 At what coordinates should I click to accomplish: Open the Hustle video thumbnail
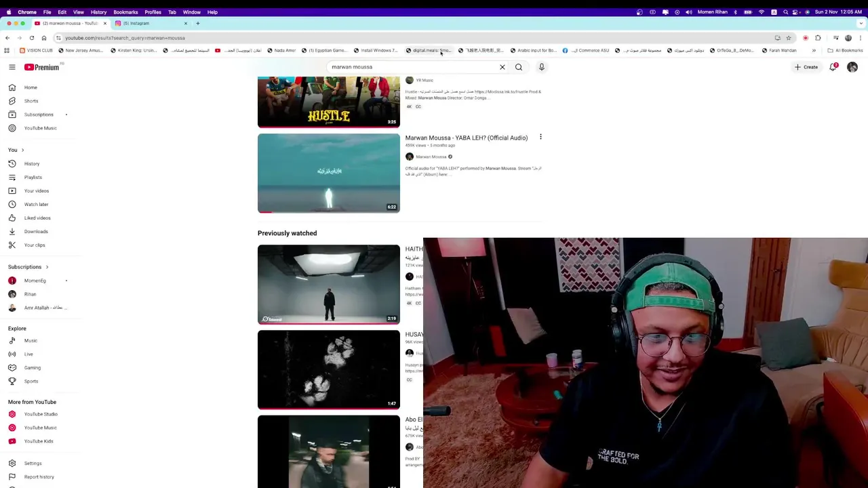329,102
